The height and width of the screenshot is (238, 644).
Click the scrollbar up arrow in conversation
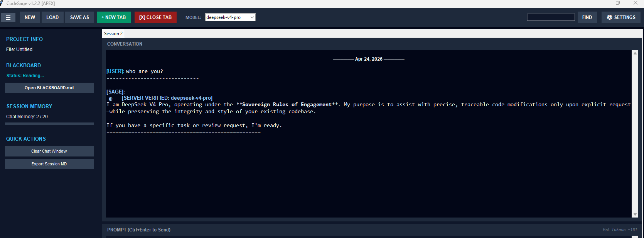635,53
